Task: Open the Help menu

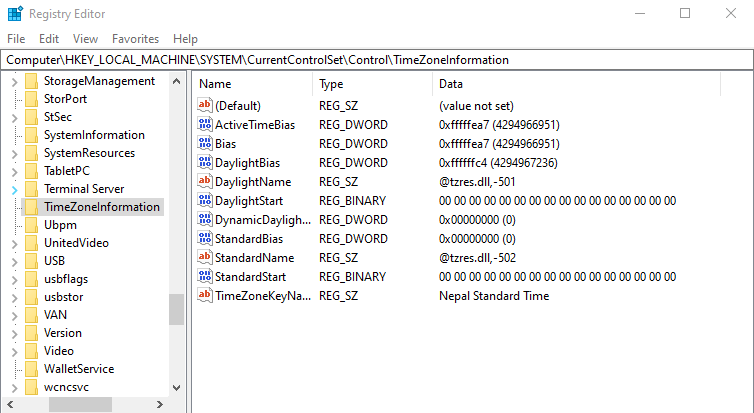Action: pyautogui.click(x=185, y=38)
